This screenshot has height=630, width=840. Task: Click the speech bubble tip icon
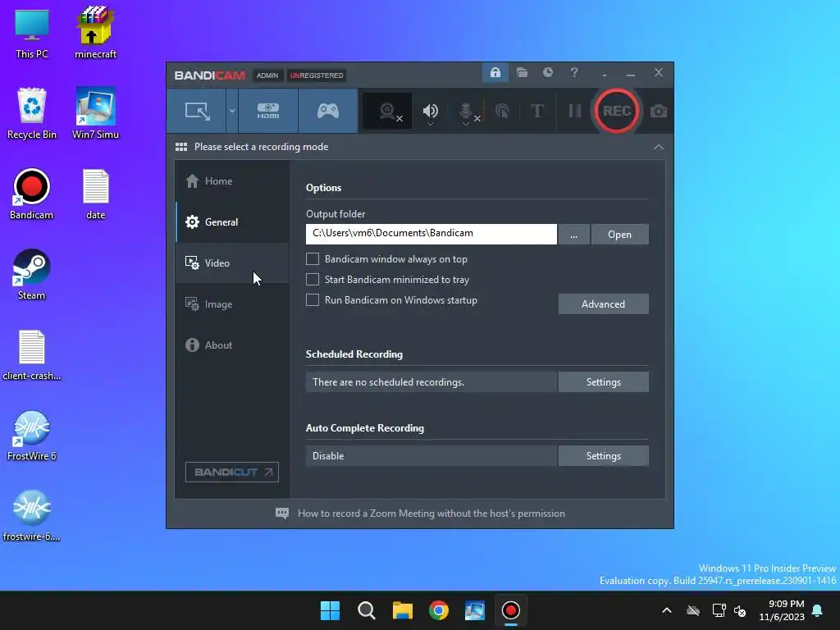[x=282, y=514]
